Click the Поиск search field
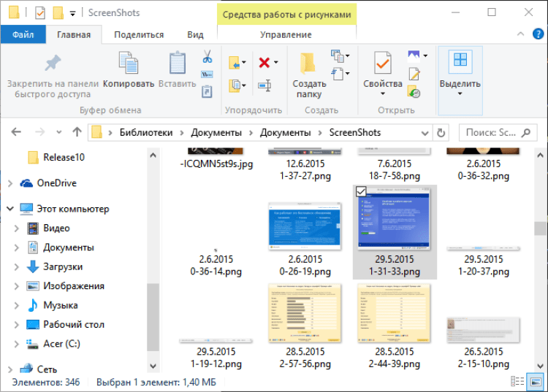 [x=498, y=133]
